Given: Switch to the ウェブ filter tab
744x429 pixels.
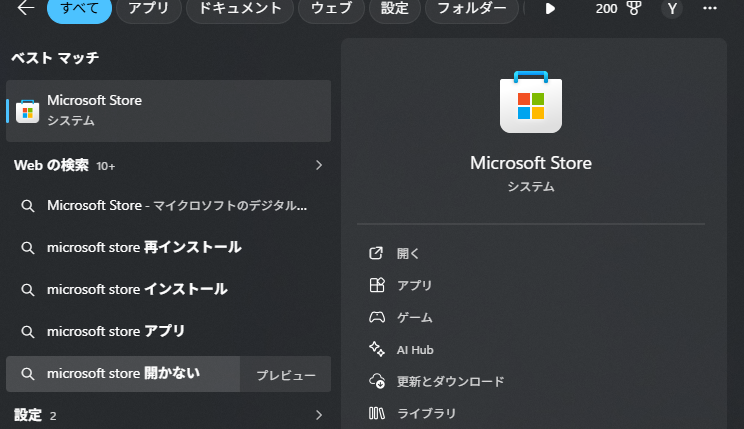Looking at the screenshot, I should click(331, 9).
